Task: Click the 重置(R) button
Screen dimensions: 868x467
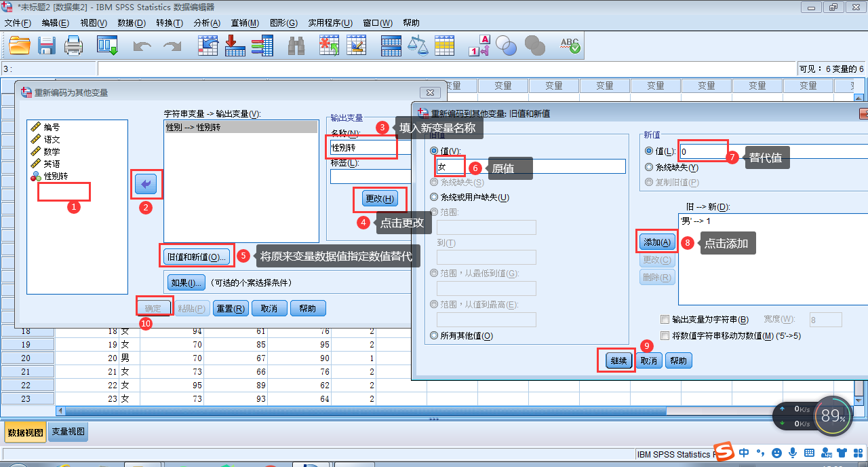Action: pyautogui.click(x=231, y=308)
